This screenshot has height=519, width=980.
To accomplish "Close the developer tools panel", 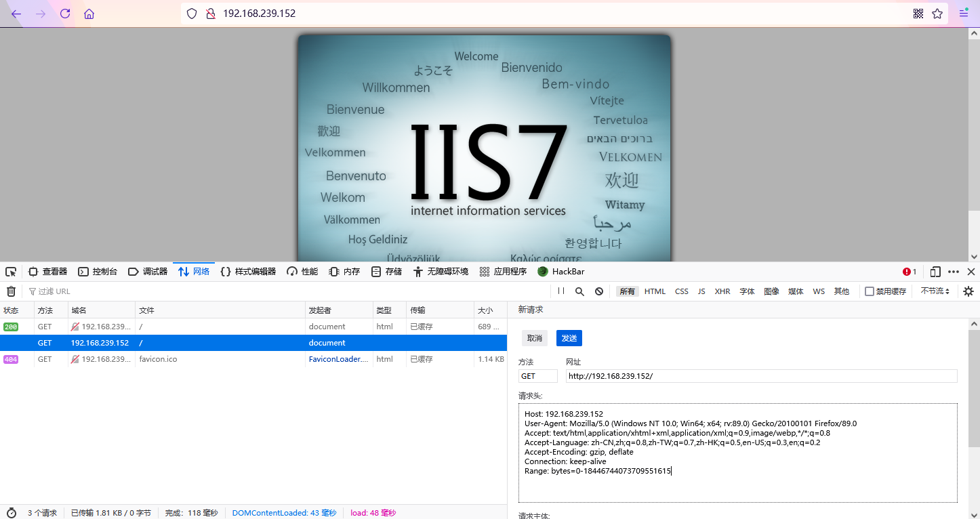I will 971,272.
